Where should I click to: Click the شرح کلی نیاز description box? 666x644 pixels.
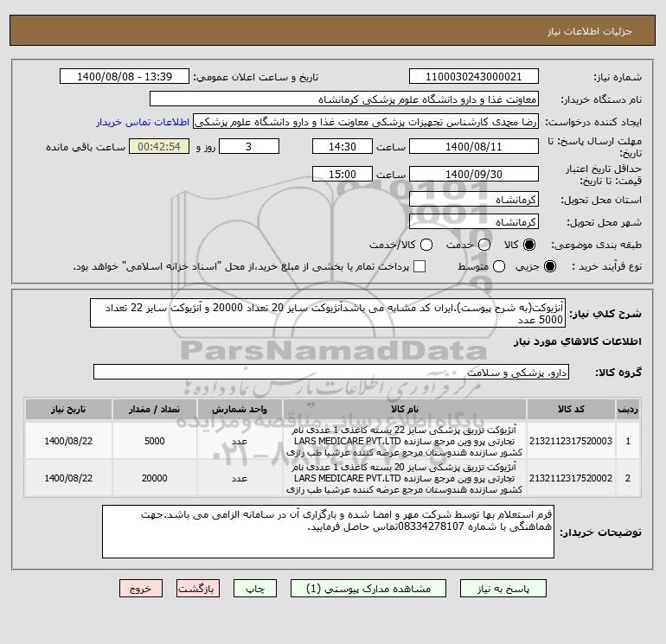(328, 313)
